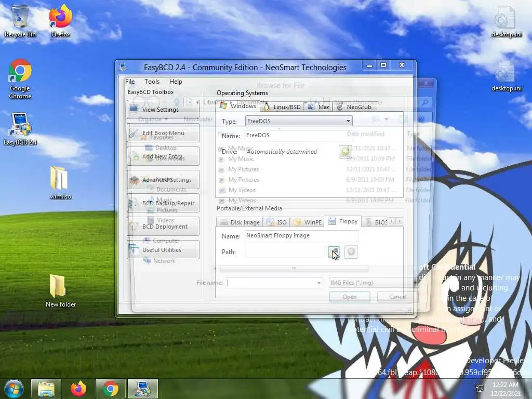The image size is (532, 399).
Task: Click the green add entry icon beside Drive
Action: [x=345, y=151]
